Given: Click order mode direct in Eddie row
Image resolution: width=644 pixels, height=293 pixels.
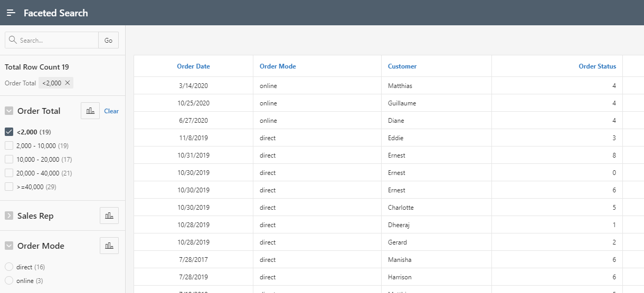Looking at the screenshot, I should point(317,138).
